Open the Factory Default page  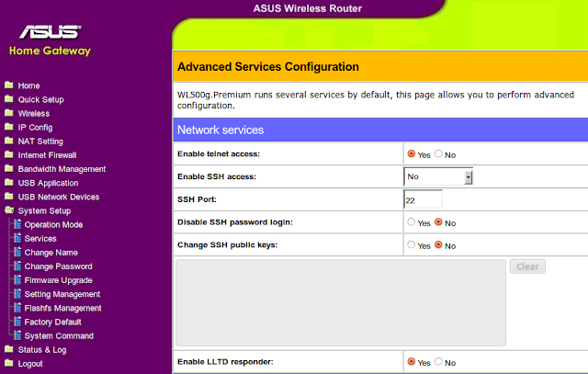click(53, 322)
